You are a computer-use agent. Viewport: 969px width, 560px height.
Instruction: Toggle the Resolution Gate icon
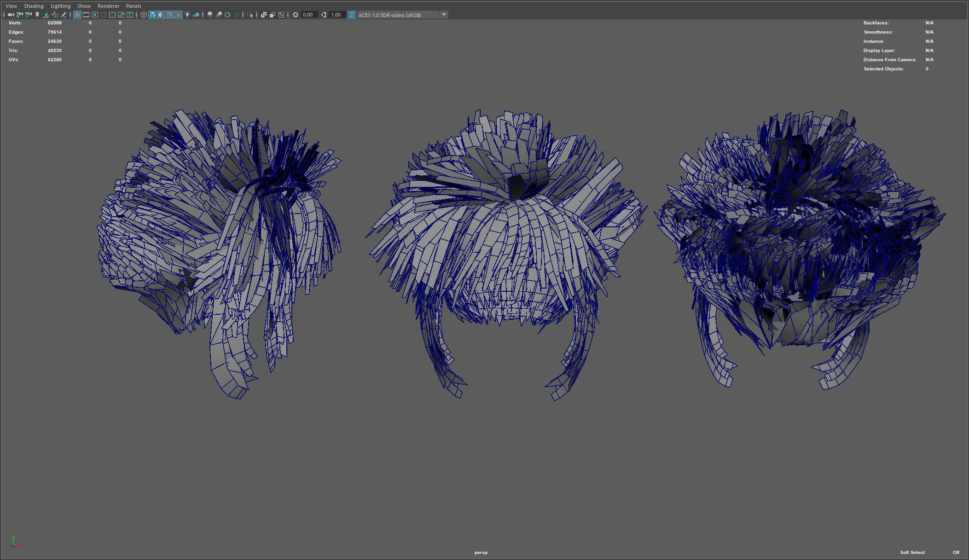[x=95, y=15]
